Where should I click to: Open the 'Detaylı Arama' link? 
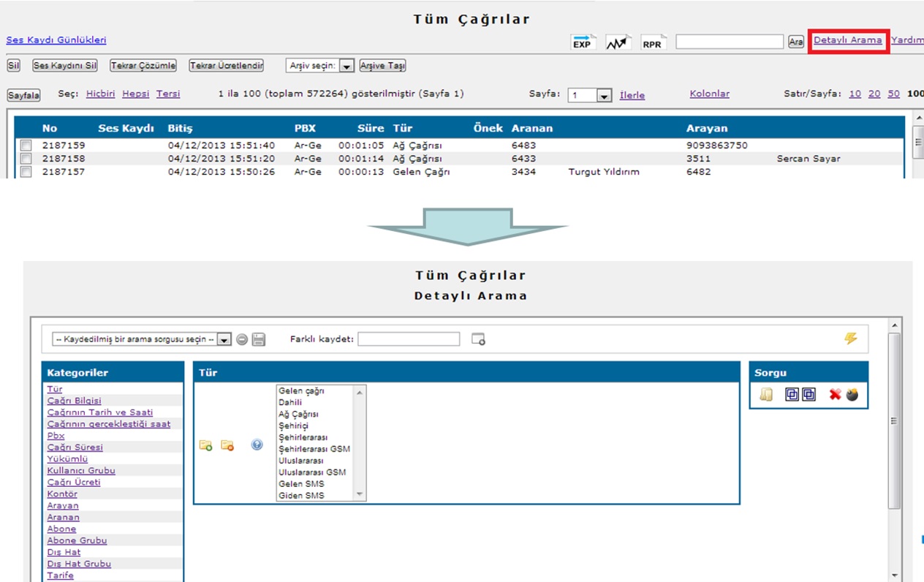[848, 40]
